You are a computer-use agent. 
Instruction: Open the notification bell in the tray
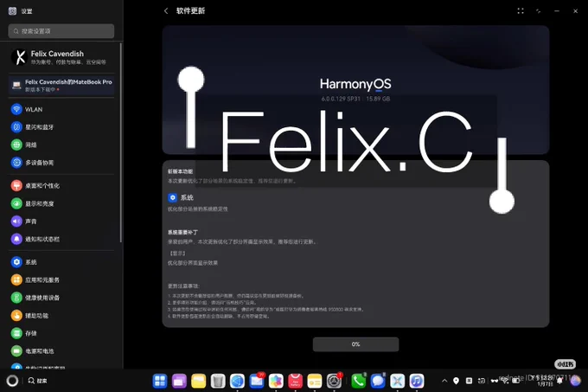tap(559, 381)
